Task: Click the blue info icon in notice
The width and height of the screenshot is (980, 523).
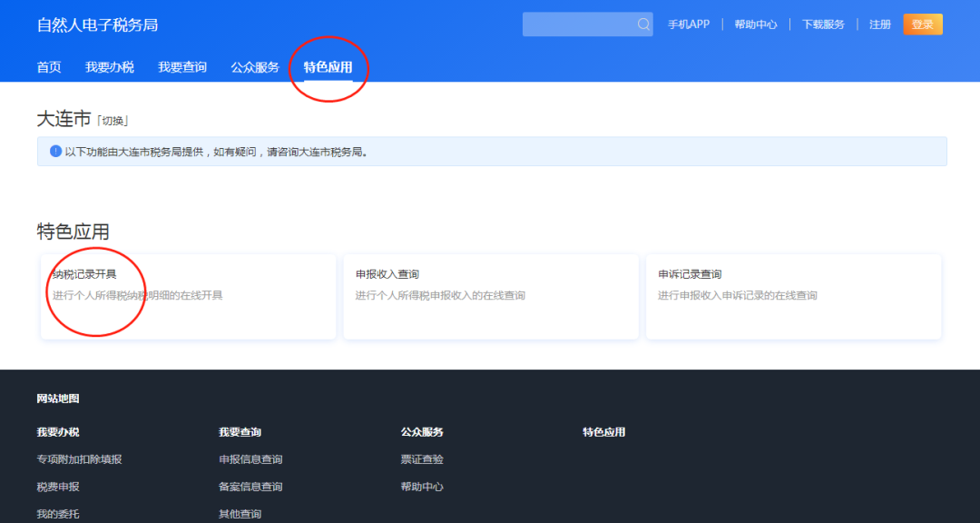Action: point(55,152)
